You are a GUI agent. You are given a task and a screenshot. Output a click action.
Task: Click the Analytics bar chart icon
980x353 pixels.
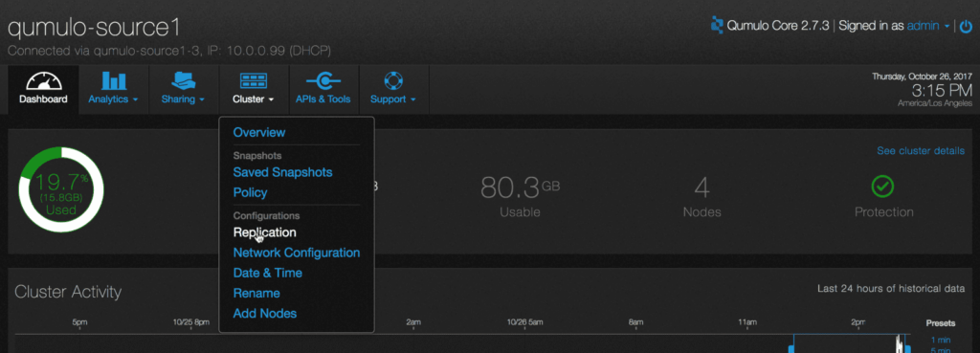[114, 81]
